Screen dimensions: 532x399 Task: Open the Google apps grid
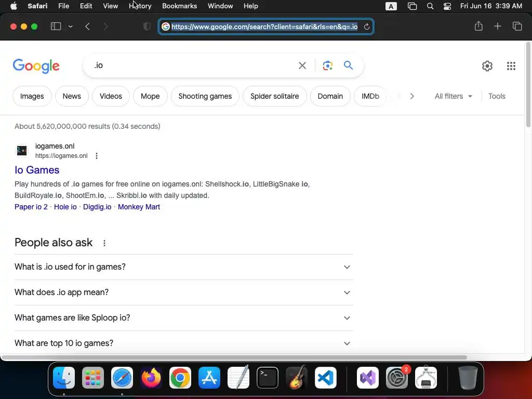pyautogui.click(x=511, y=66)
